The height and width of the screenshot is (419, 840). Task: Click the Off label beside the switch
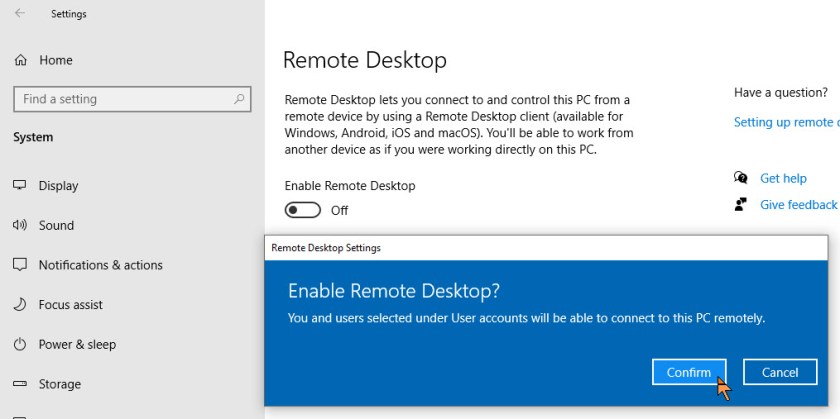coord(340,211)
